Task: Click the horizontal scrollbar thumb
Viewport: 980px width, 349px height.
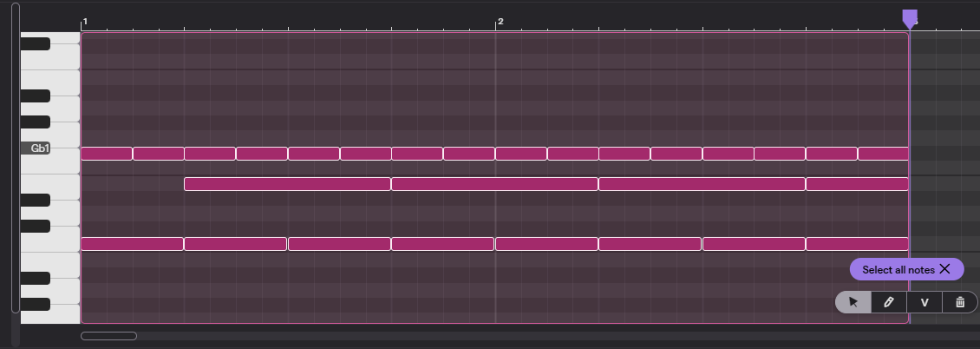Action: (108, 336)
